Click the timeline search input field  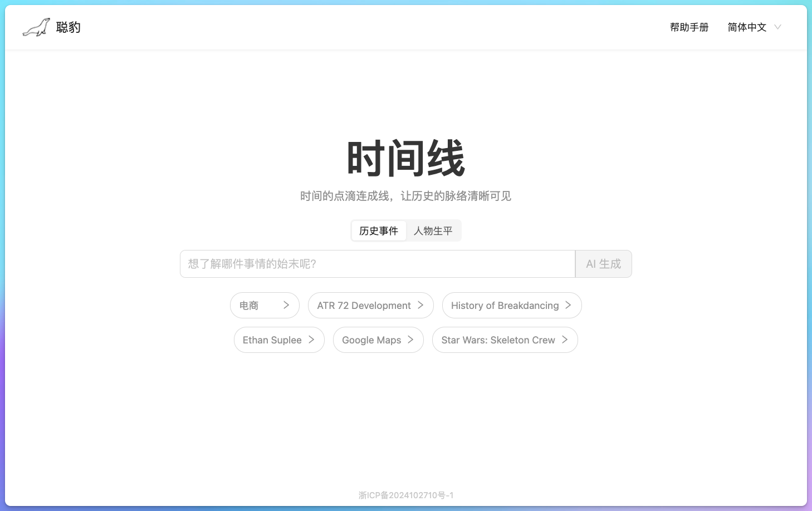coord(377,263)
